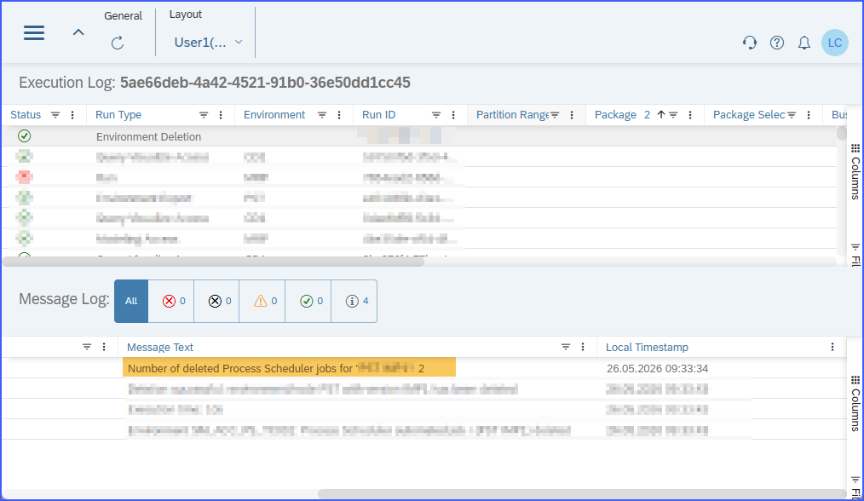Open Status column options menu
This screenshot has height=501, width=864.
(72, 115)
